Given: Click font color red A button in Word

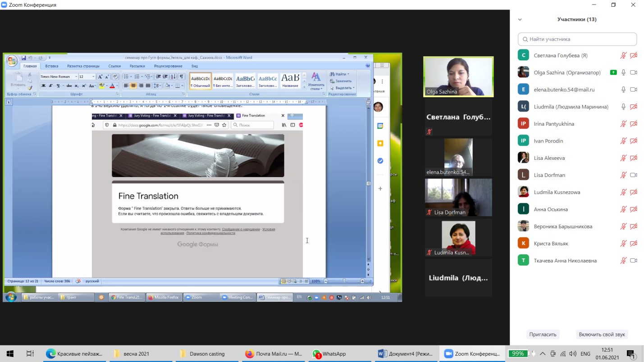Looking at the screenshot, I should [x=113, y=86].
